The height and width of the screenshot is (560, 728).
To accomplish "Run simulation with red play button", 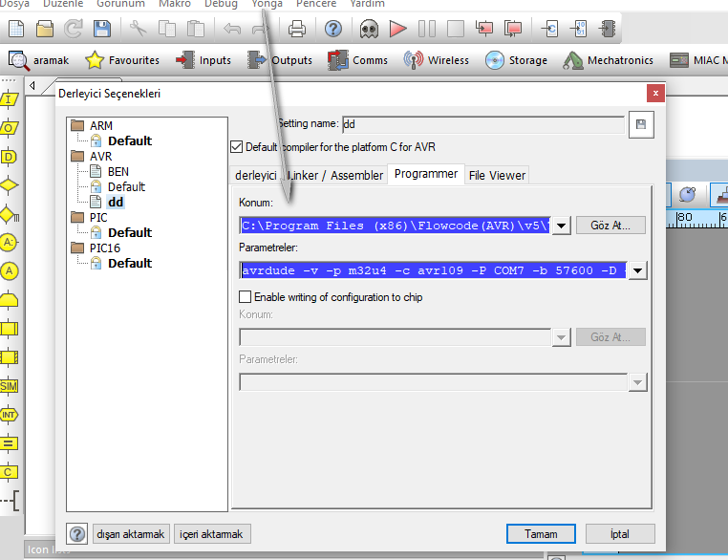I will click(x=397, y=29).
